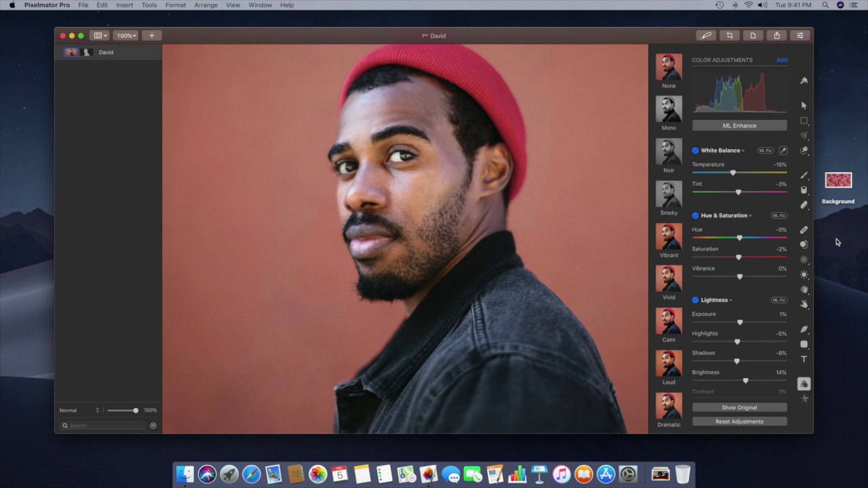Click ML Fix for Hue & Saturation
Viewport: 868px width, 488px height.
tap(778, 216)
